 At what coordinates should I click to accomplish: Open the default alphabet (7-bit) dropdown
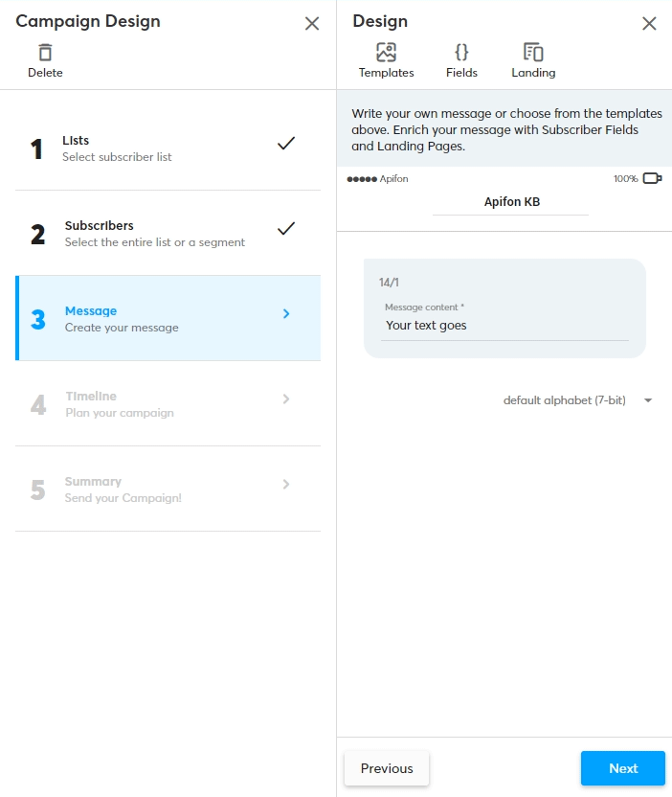(577, 400)
